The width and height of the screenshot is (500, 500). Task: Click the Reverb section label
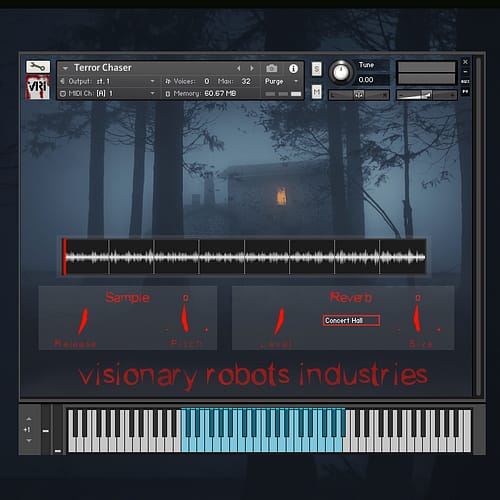(351, 297)
